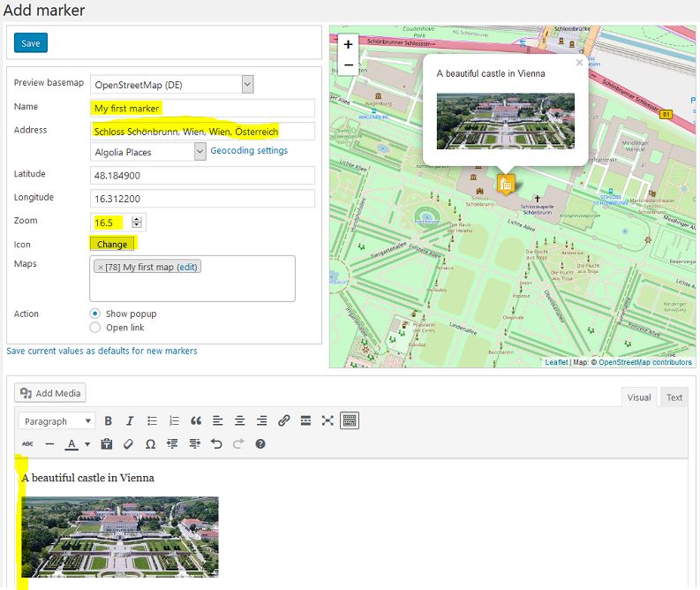Screen dimensions: 700x590
Task: Switch to the Text editor tab
Action: (x=674, y=397)
